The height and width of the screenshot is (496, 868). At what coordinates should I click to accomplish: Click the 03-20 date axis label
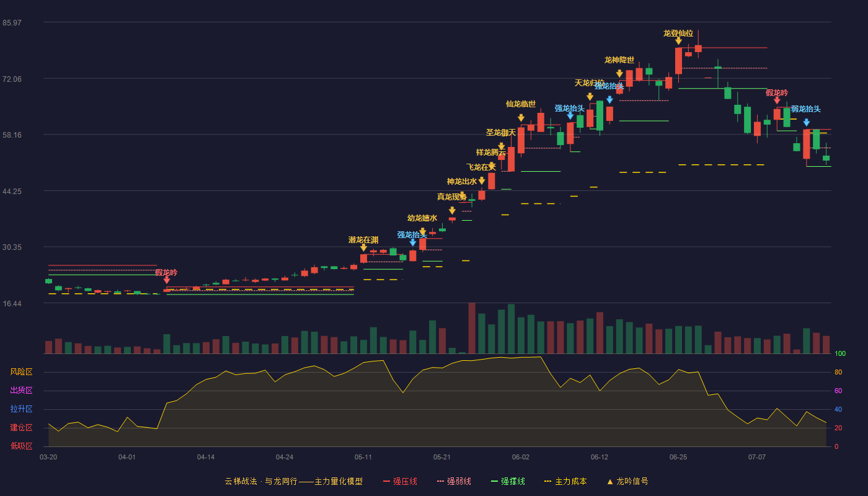[x=48, y=457]
